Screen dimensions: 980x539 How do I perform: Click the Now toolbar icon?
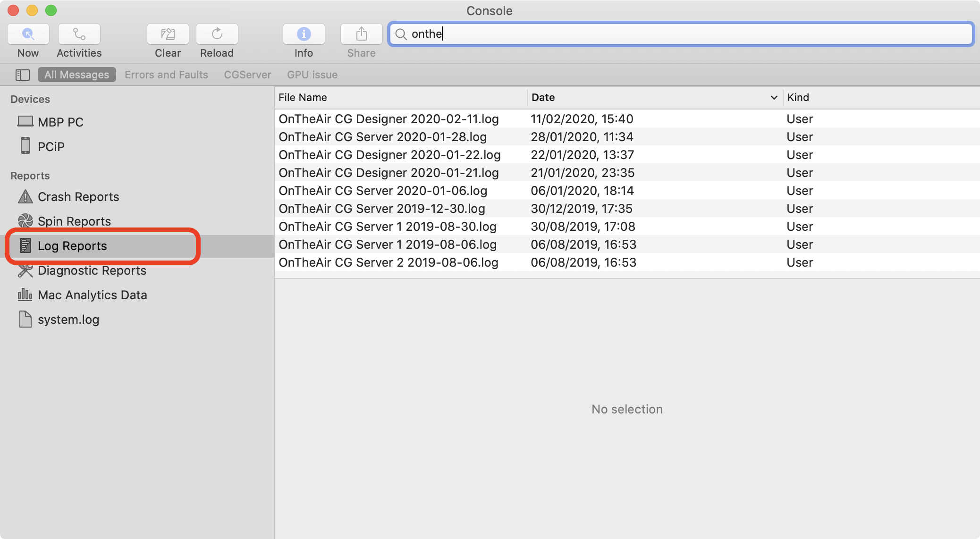coord(28,34)
